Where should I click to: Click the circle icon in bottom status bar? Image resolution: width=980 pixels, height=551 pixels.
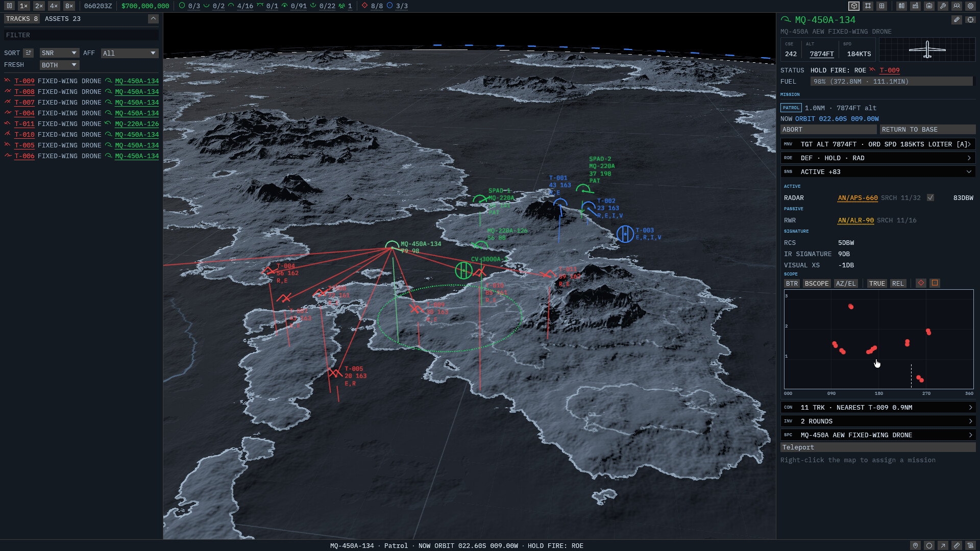pos(929,545)
